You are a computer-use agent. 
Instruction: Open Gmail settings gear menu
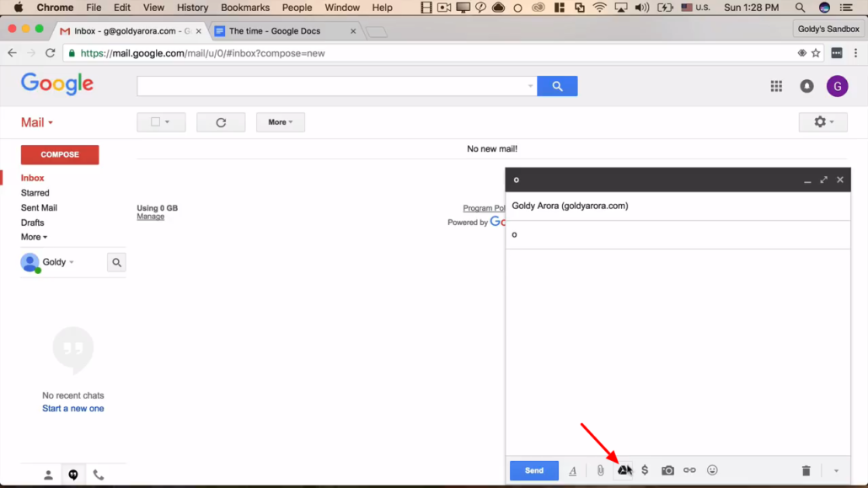(x=823, y=122)
